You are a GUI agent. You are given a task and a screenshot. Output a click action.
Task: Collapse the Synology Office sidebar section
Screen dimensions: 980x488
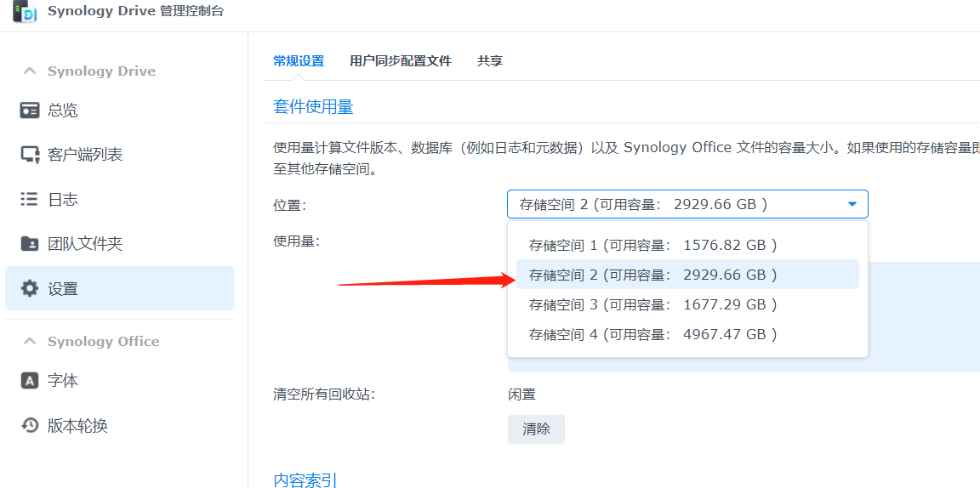point(30,341)
